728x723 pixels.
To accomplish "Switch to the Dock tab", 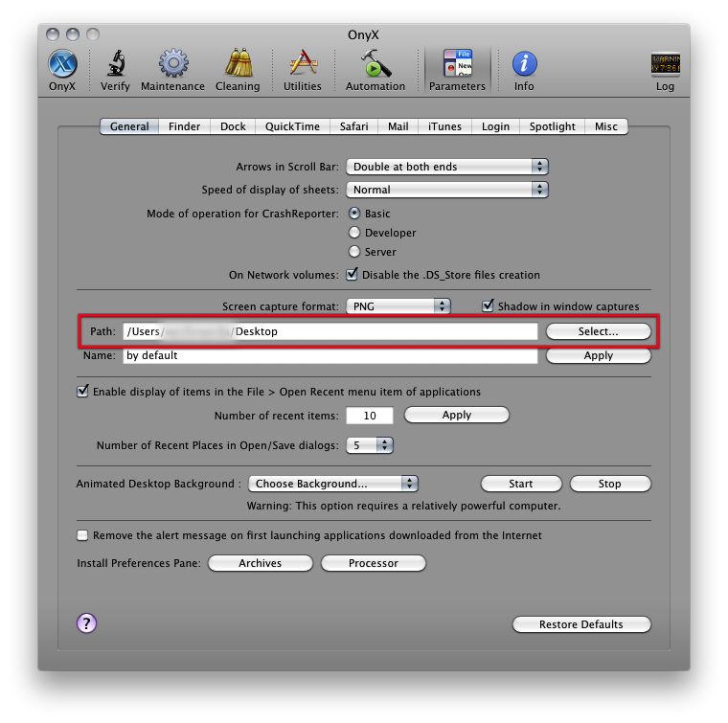I will 233,126.
